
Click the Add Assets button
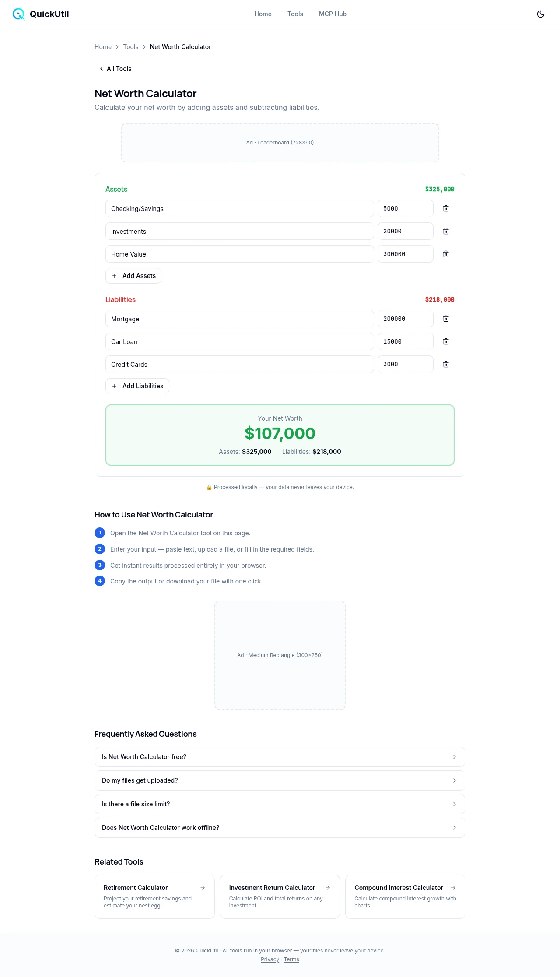(x=133, y=276)
